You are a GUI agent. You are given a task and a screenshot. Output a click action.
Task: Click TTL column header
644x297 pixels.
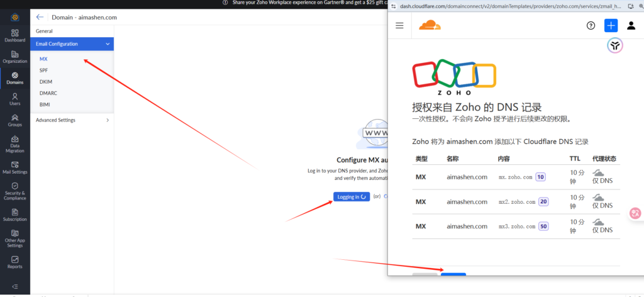click(575, 159)
